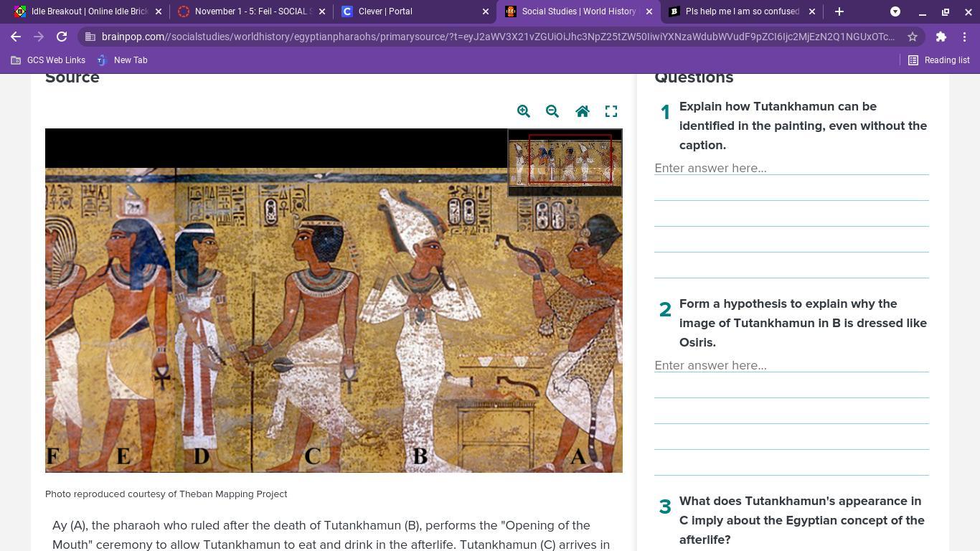The width and height of the screenshot is (980, 551).
Task: Reload the BrainPop page
Action: coord(62,37)
